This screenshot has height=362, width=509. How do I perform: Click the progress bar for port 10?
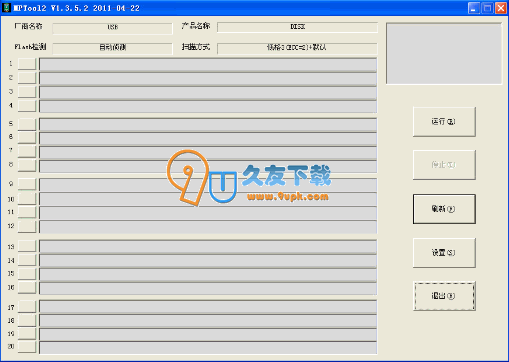[208, 199]
